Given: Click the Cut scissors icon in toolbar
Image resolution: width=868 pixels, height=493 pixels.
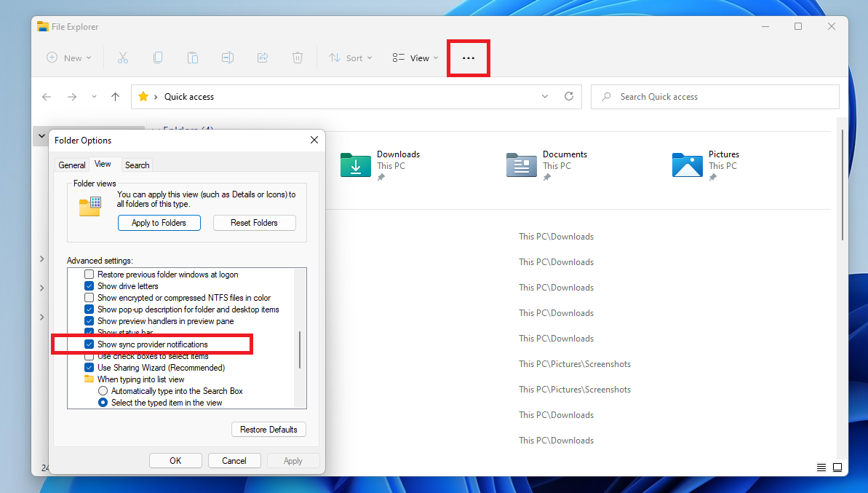Looking at the screenshot, I should click(x=122, y=58).
